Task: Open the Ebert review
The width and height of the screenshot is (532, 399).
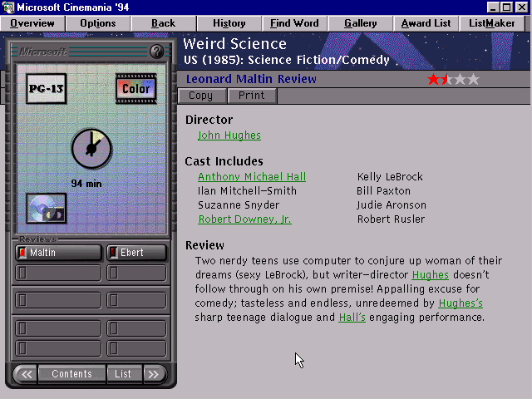Action: [136, 253]
